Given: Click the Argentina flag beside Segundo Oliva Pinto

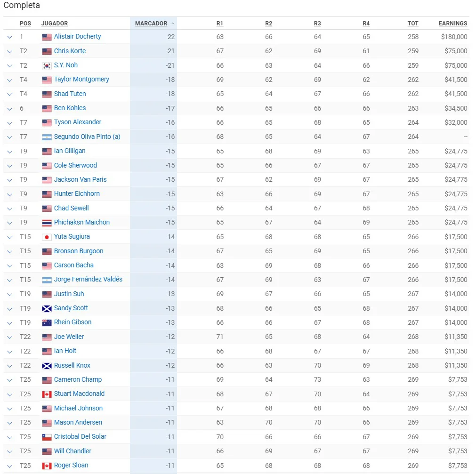Looking at the screenshot, I should pyautogui.click(x=47, y=137).
